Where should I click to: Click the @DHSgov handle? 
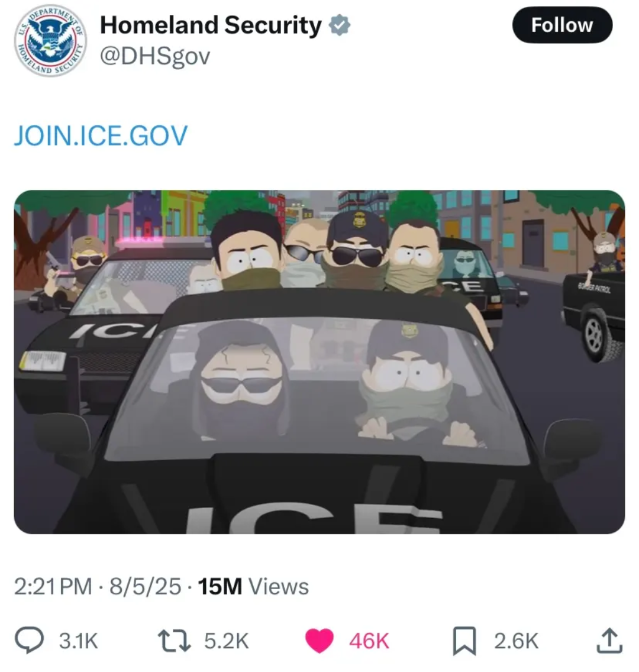tap(155, 56)
